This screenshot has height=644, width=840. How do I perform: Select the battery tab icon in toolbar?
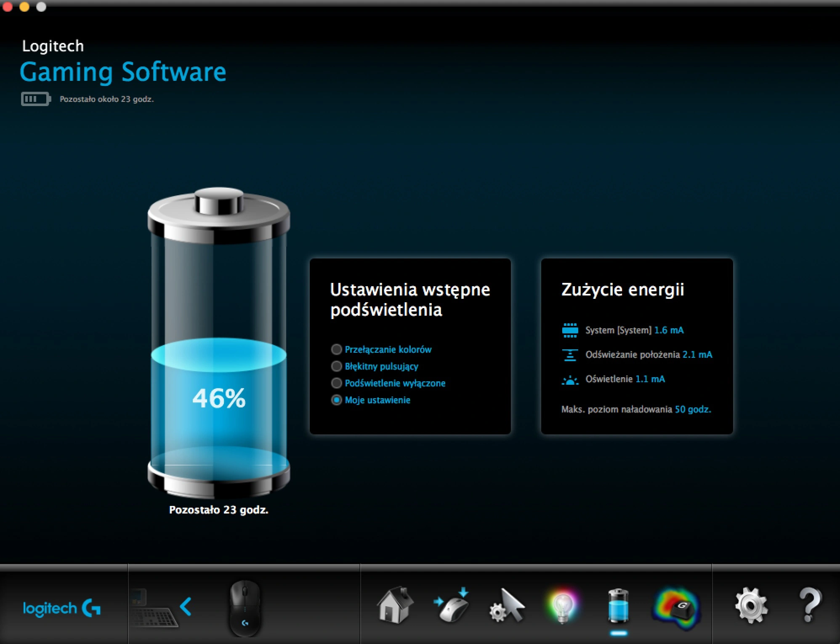coord(618,606)
